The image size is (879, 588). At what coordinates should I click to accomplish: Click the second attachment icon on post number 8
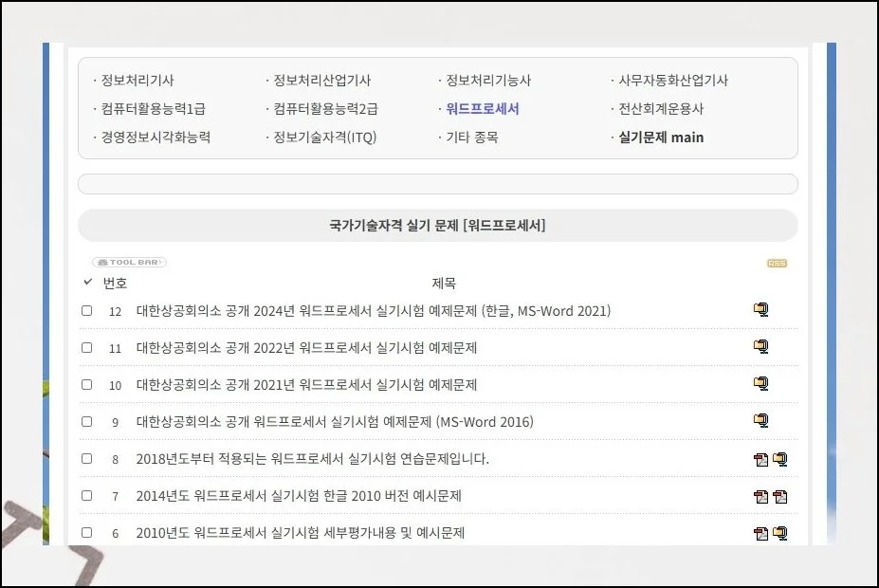(x=778, y=458)
